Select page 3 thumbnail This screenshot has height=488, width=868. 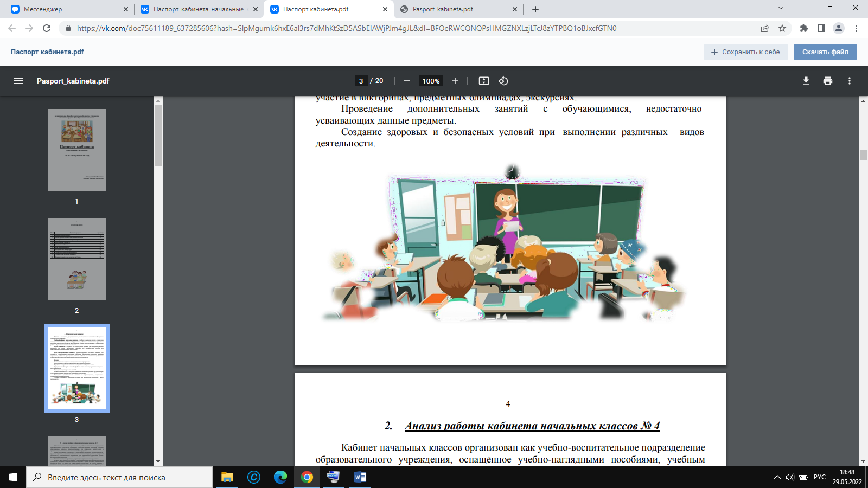coord(77,368)
